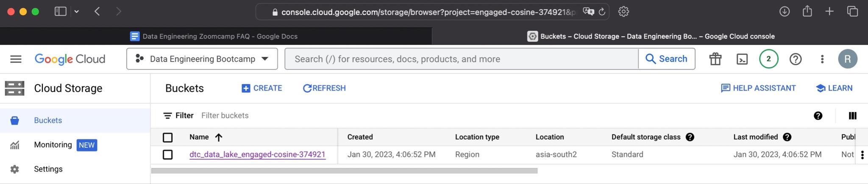Open Settings in the left navigation
The image size is (868, 184).
click(x=75, y=169)
